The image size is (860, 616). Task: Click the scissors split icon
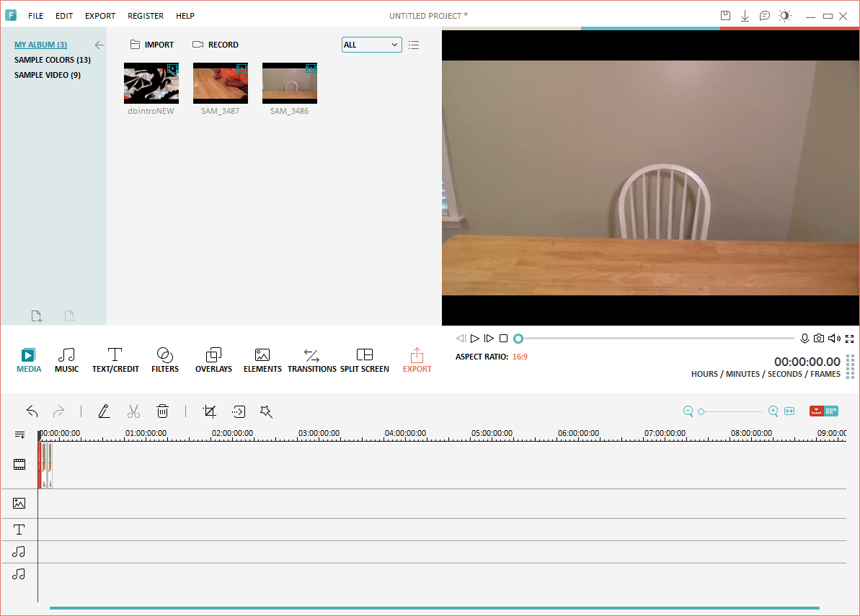point(133,411)
